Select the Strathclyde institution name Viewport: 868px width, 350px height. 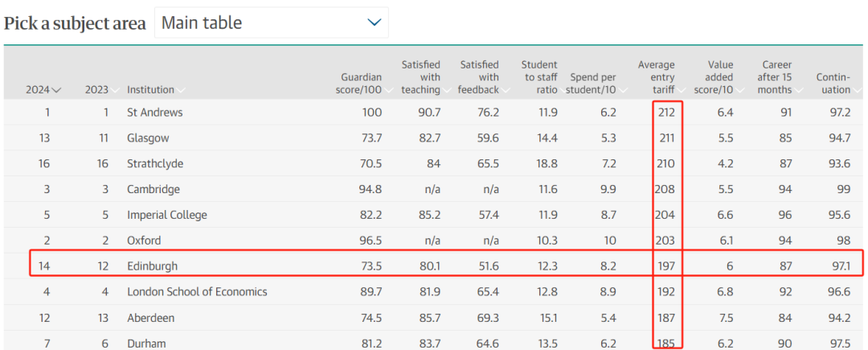pyautogui.click(x=155, y=164)
